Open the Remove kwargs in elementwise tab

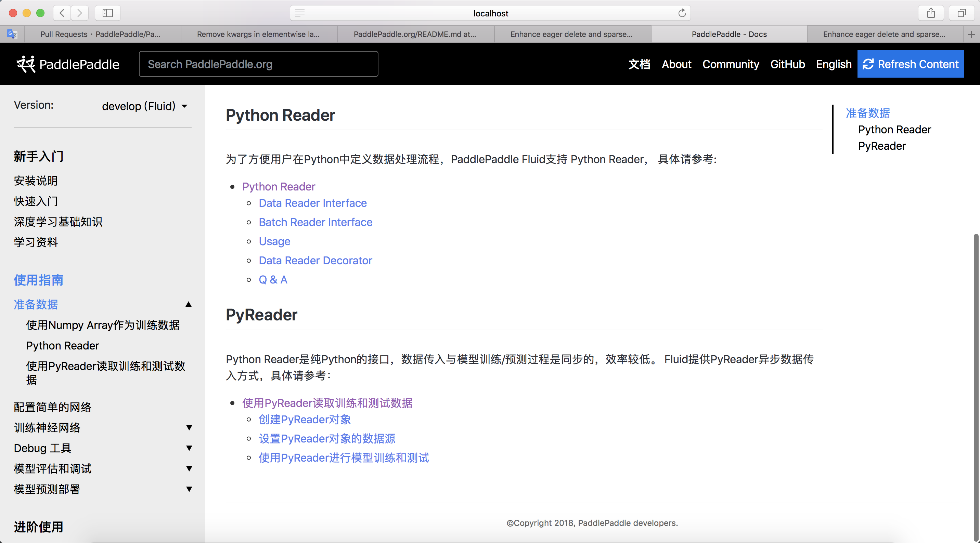(x=259, y=34)
